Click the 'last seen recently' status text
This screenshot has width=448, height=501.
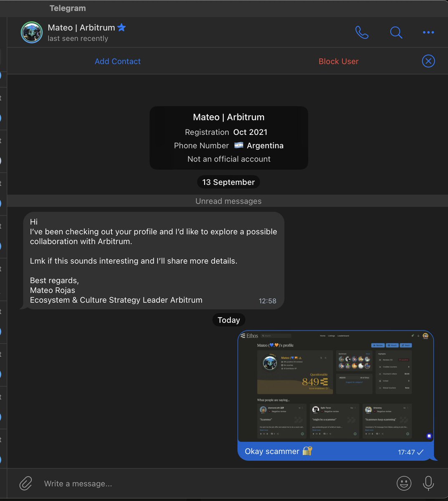point(78,38)
